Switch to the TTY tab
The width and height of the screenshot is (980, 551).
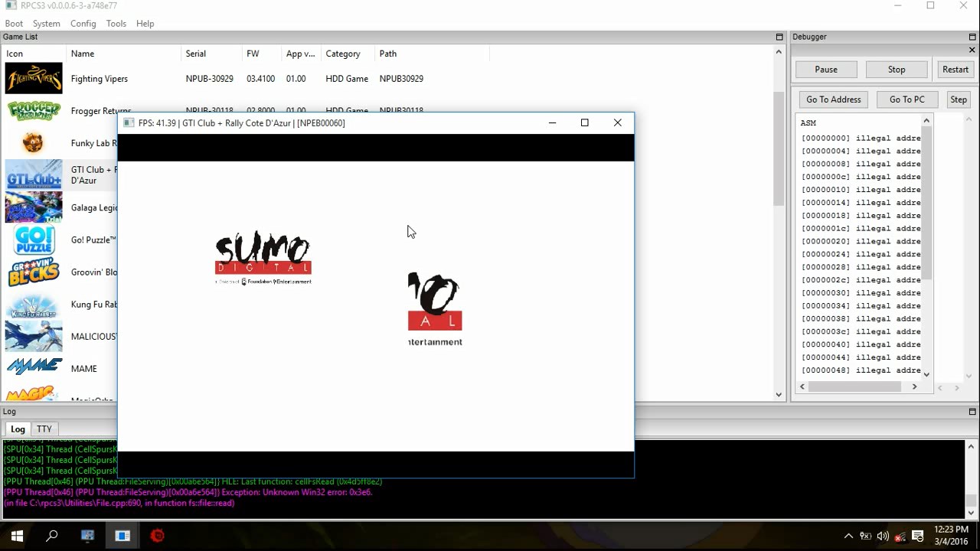tap(44, 429)
